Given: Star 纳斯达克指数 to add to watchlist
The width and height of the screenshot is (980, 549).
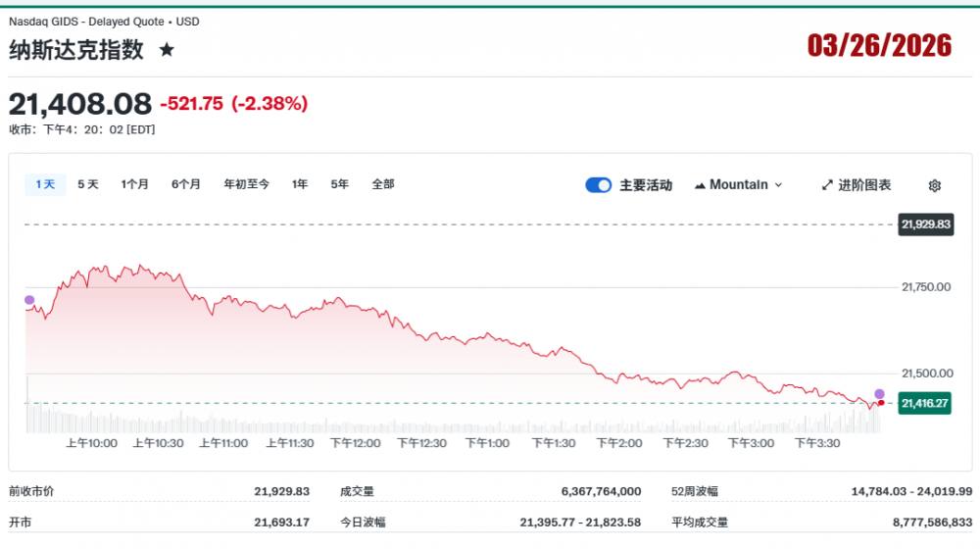Looking at the screenshot, I should click(167, 50).
